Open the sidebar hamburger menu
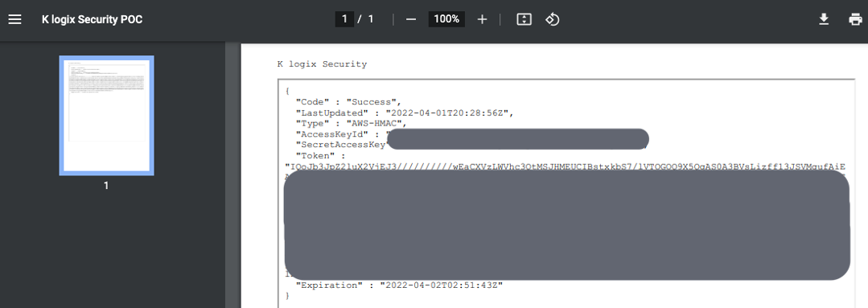 (14, 19)
